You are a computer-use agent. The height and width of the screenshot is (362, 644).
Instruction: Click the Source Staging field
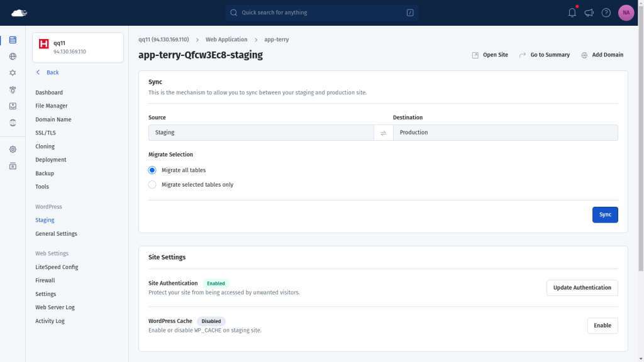pos(260,133)
